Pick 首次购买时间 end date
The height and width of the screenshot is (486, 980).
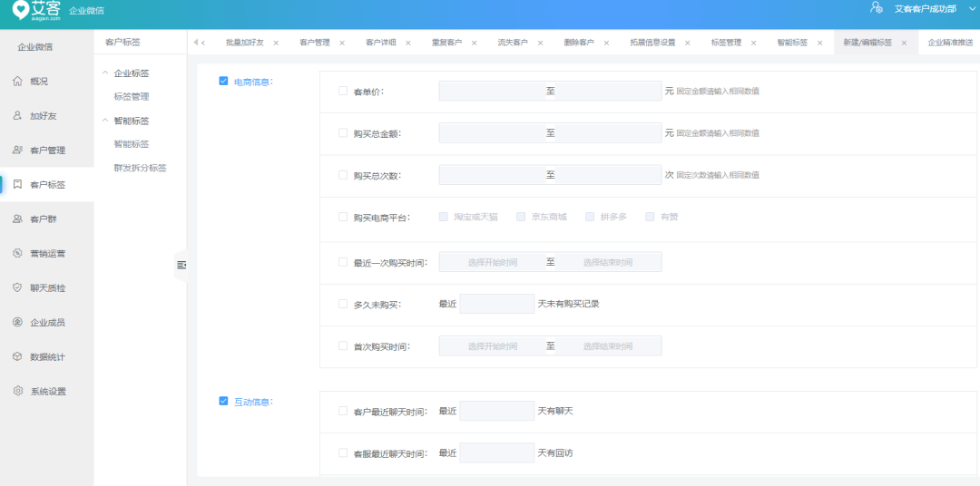pyautogui.click(x=608, y=346)
